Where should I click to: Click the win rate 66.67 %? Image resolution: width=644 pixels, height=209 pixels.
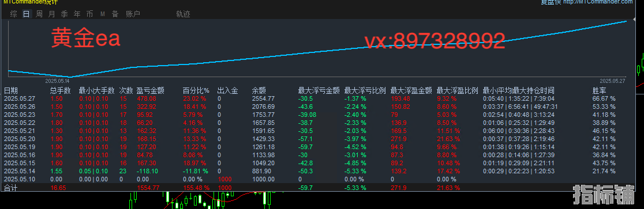click(604, 99)
